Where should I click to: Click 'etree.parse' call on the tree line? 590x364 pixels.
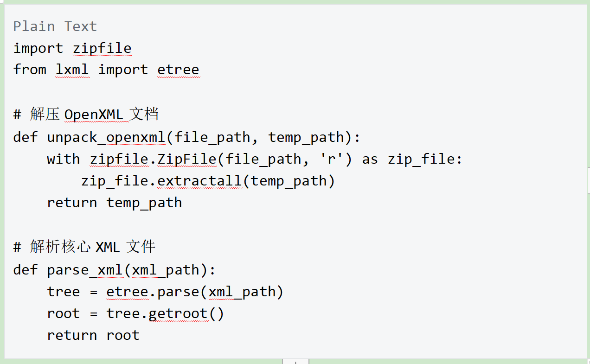pos(153,292)
